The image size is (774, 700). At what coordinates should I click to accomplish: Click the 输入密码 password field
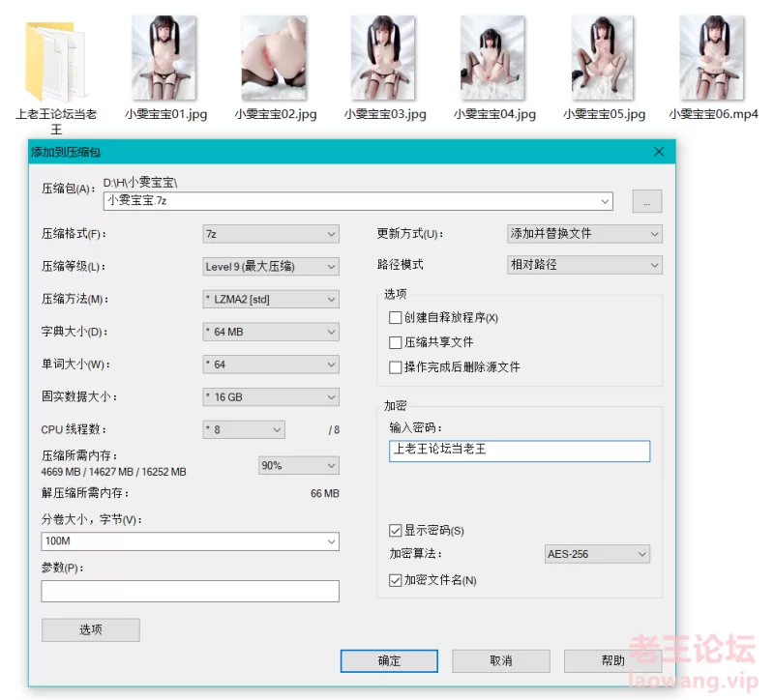coord(520,451)
